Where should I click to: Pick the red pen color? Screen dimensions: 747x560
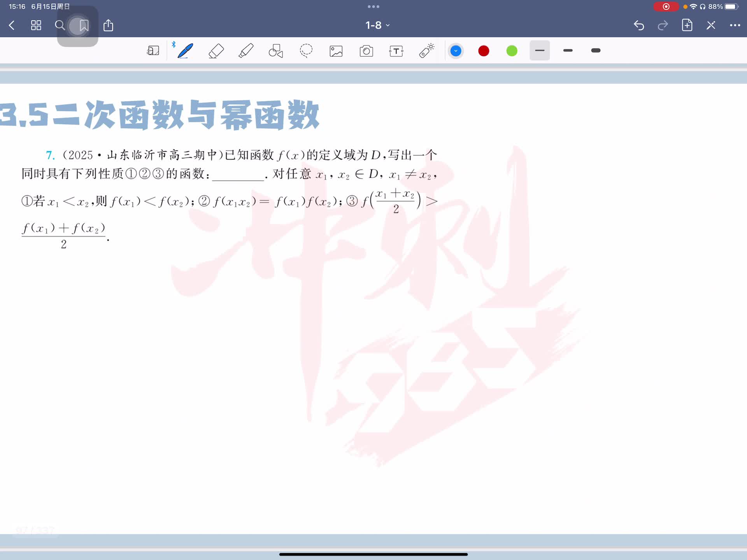tap(484, 51)
